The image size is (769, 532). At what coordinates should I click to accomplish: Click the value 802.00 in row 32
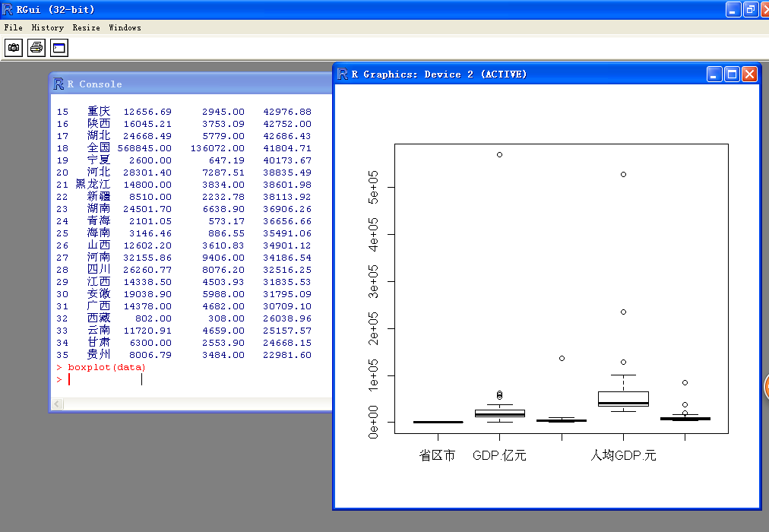click(153, 318)
